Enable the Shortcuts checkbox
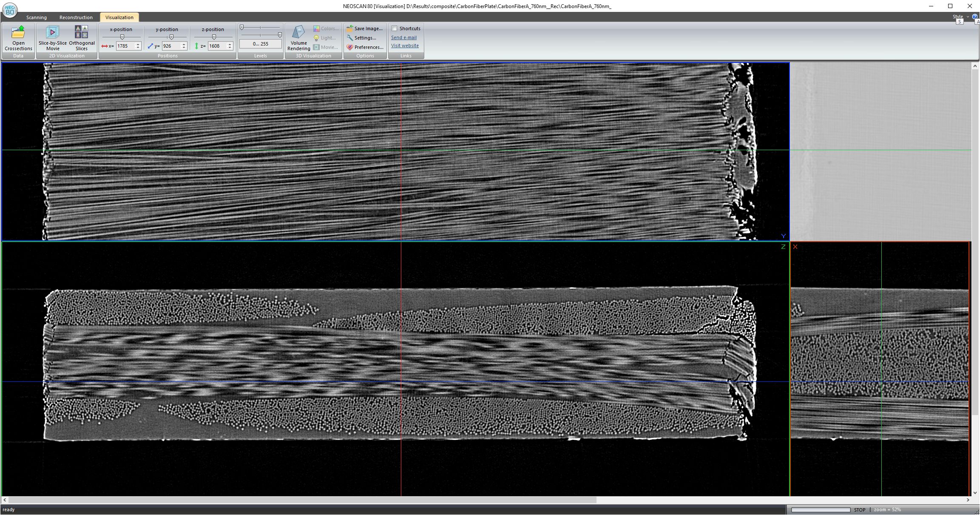The height and width of the screenshot is (515, 980). click(x=395, y=28)
